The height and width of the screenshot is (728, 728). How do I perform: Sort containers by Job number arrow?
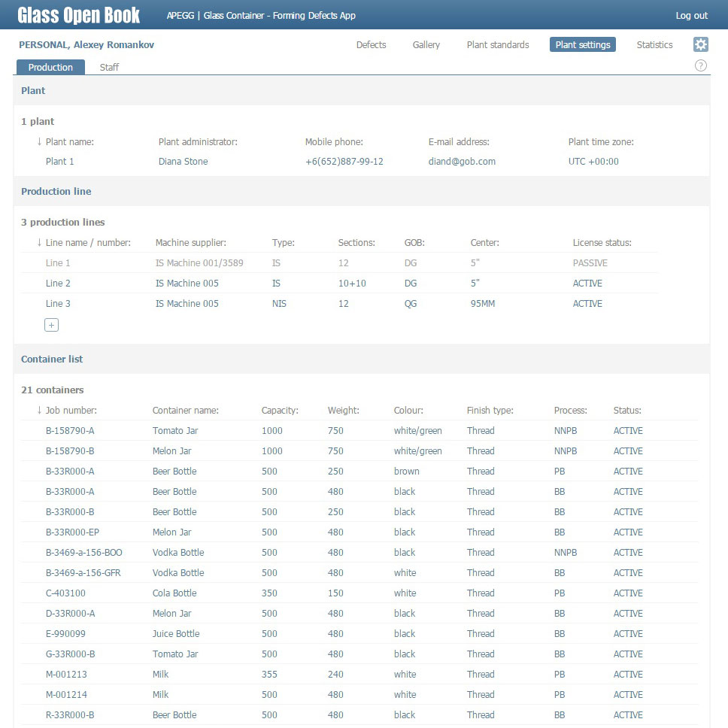(x=39, y=411)
